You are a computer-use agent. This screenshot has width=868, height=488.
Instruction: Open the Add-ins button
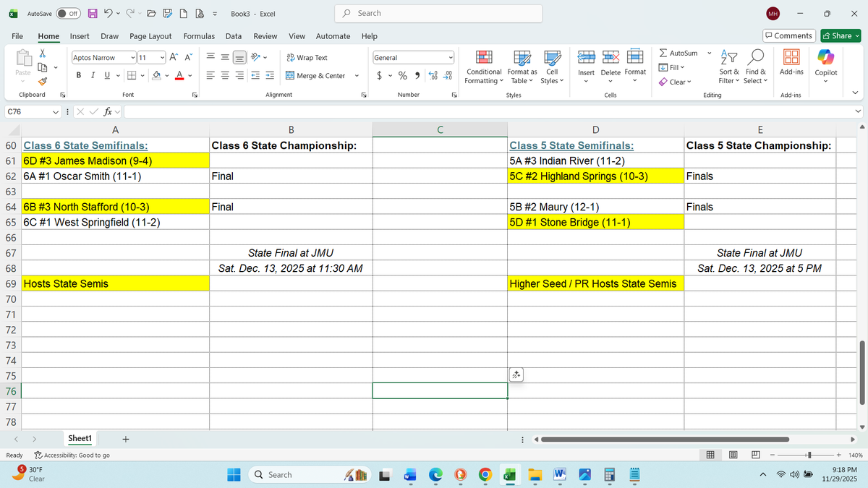click(791, 63)
